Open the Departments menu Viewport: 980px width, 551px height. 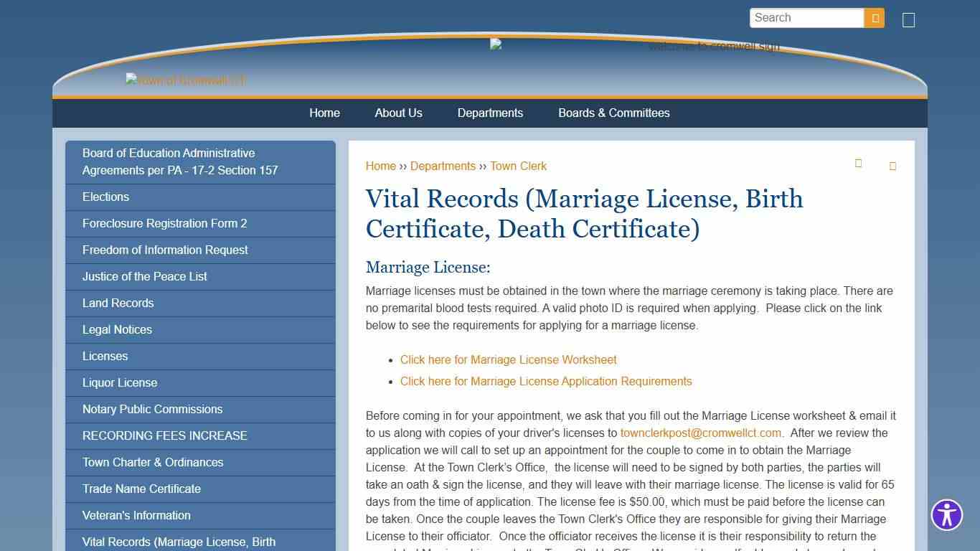click(x=490, y=113)
